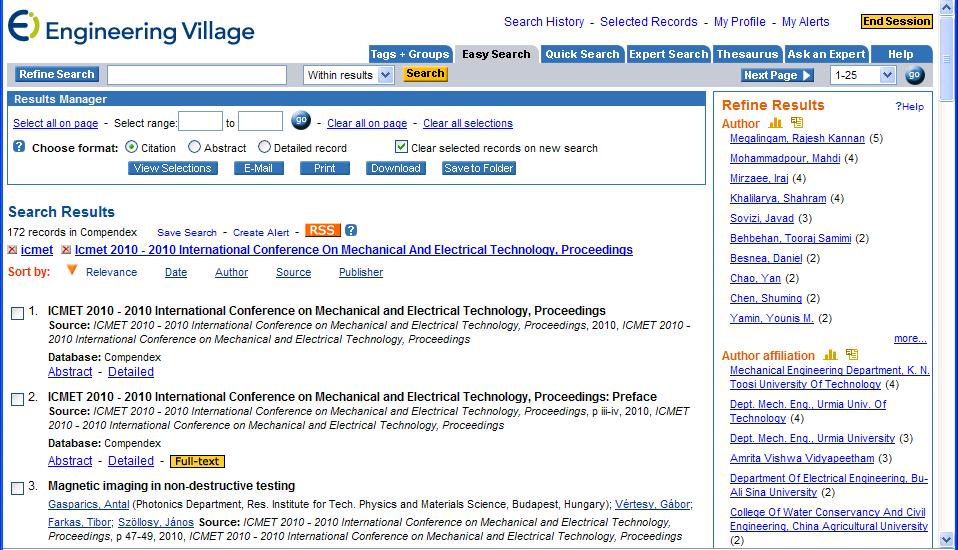This screenshot has width=958, height=550.
Task: Click the Print button
Action: tap(324, 168)
